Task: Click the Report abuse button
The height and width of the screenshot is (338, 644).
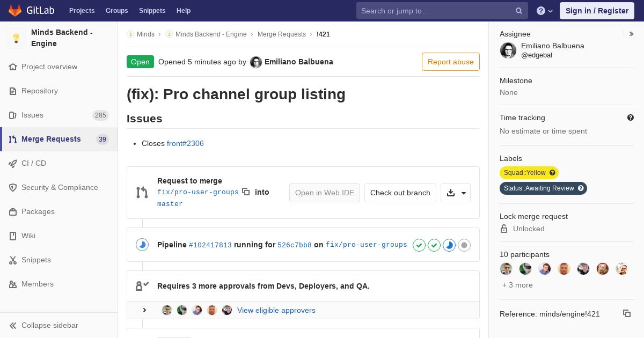Action: (x=450, y=62)
